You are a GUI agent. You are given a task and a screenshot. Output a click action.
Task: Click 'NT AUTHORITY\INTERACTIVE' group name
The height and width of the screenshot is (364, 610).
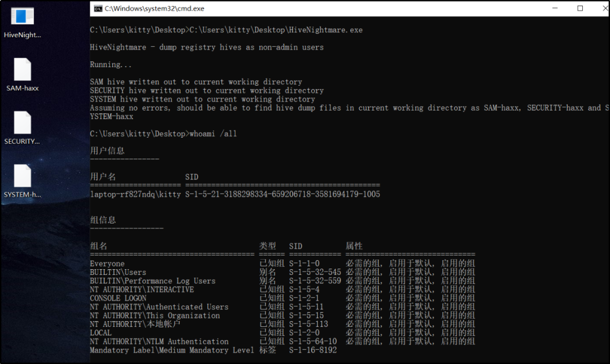point(142,290)
